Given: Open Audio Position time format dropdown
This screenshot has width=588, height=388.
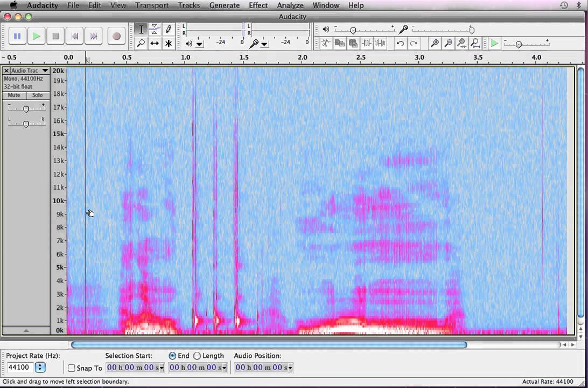Looking at the screenshot, I should [290, 368].
